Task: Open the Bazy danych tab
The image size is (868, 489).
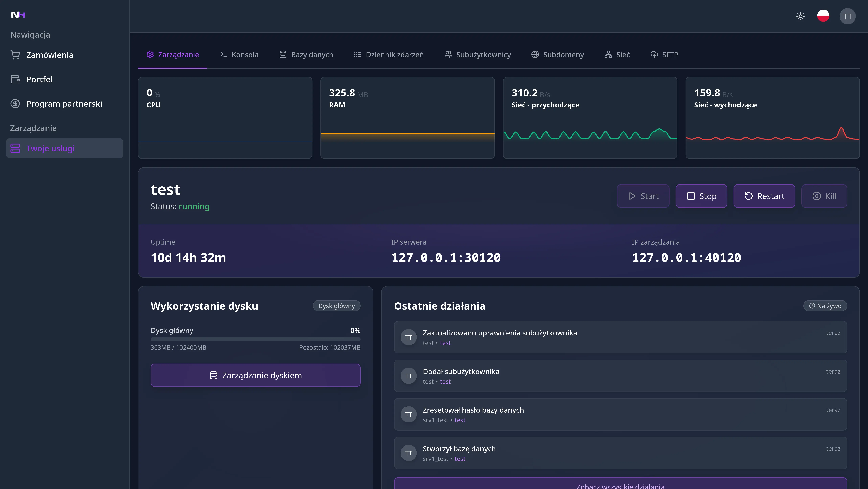Action: [306, 55]
